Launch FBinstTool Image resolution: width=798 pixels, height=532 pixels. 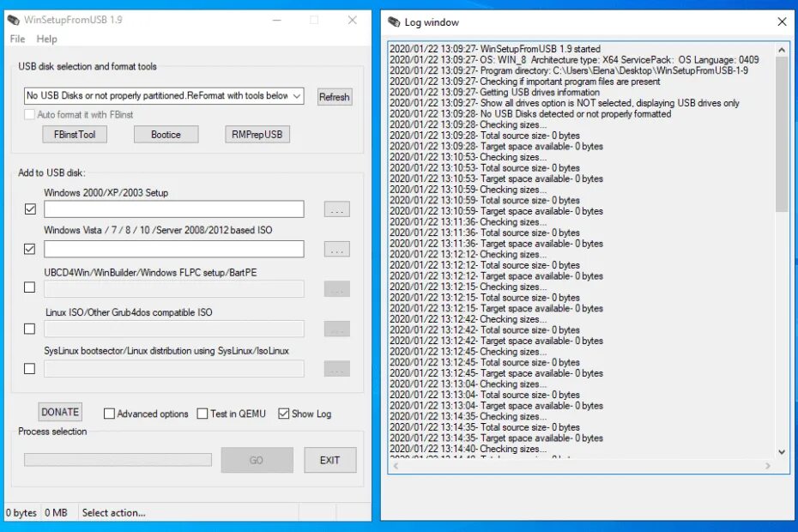[x=75, y=135]
